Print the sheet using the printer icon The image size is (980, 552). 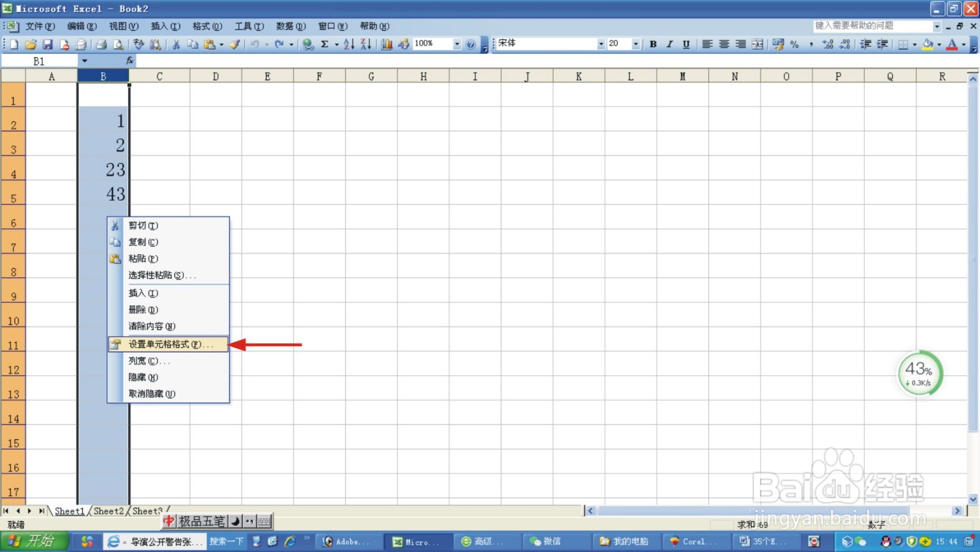click(102, 44)
